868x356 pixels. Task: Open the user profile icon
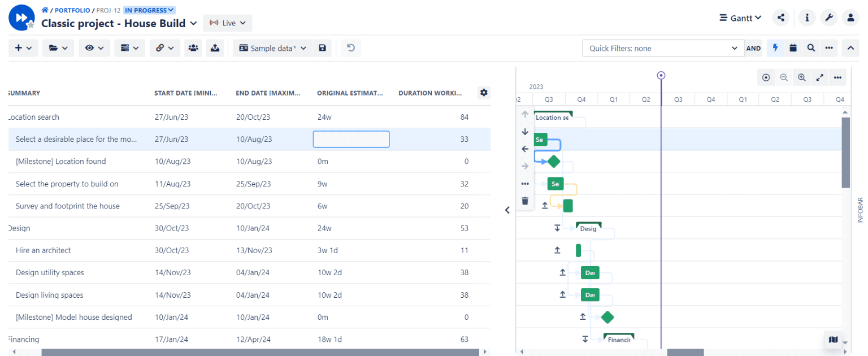[x=850, y=18]
